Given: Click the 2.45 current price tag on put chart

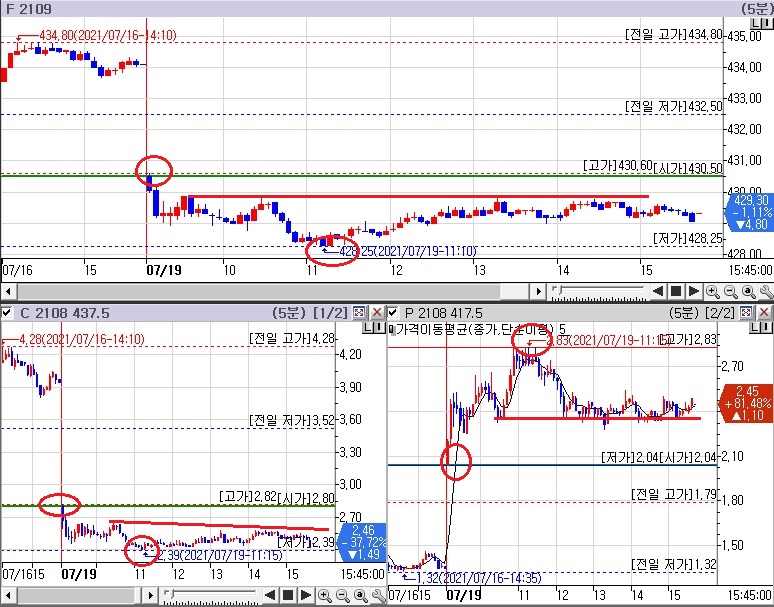Looking at the screenshot, I should pos(747,403).
